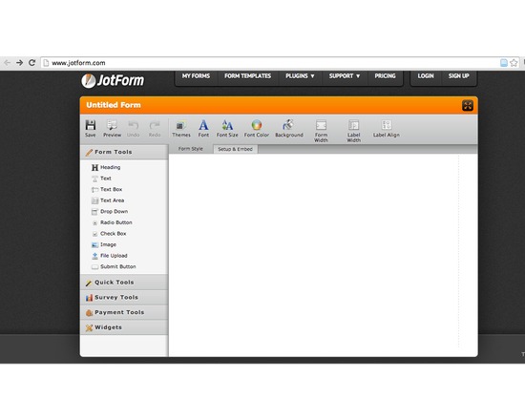Add a Submit Button
525x420 pixels.
[x=114, y=266]
